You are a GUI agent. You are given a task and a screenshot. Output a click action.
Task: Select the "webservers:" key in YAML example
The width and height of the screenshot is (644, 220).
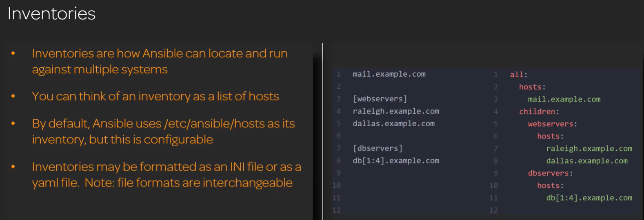click(552, 124)
